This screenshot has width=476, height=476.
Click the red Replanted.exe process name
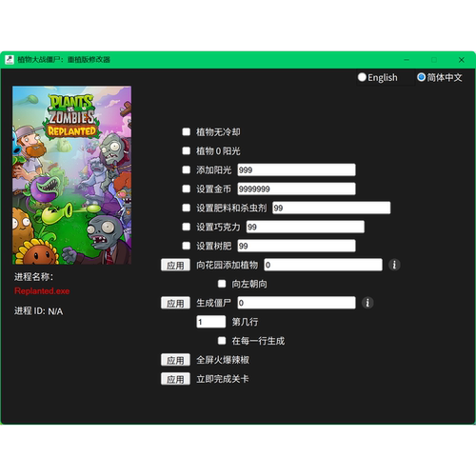click(42, 291)
